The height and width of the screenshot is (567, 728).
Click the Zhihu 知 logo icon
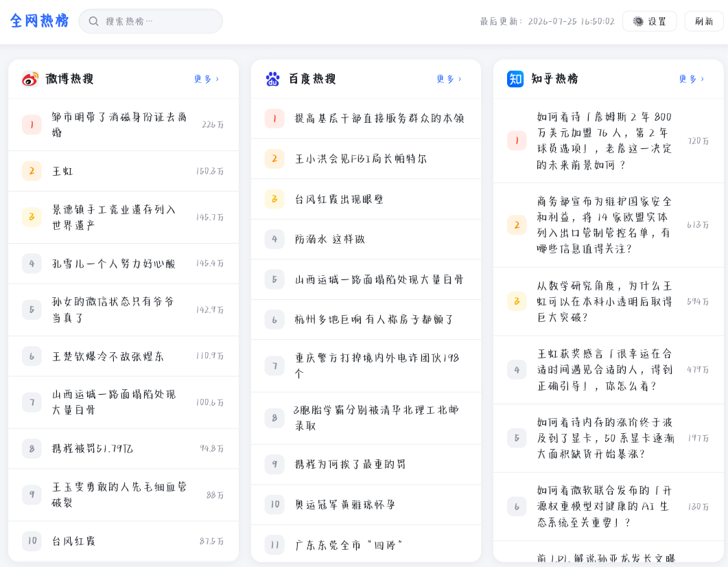[515, 79]
